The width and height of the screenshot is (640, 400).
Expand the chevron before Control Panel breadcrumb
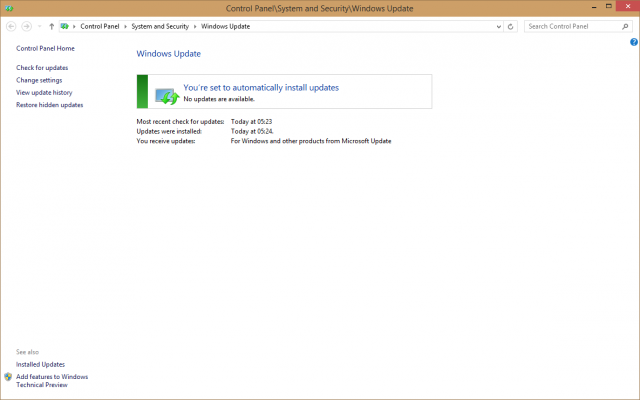tap(74, 27)
